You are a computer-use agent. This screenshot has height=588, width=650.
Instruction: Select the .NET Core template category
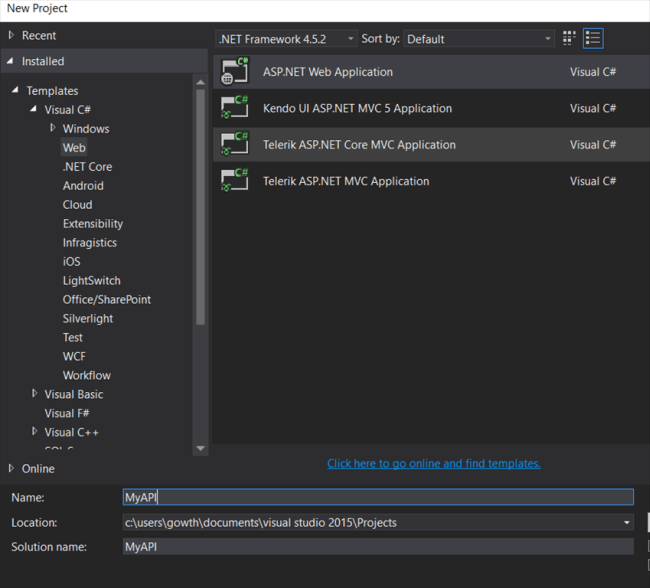click(87, 167)
